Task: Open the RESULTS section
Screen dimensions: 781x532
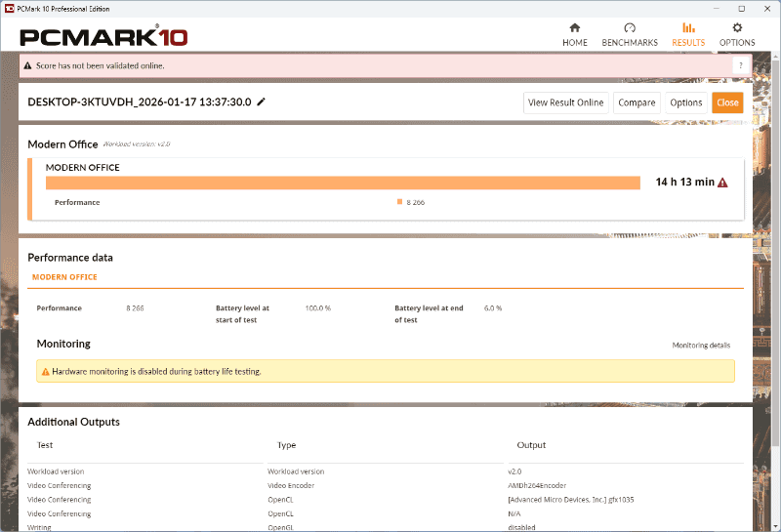Action: 688,35
